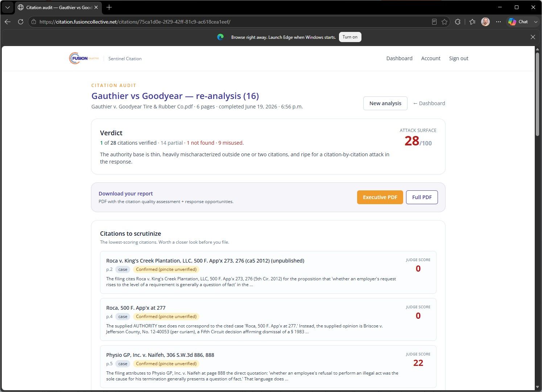Open browser extensions puzzle icon

click(458, 22)
